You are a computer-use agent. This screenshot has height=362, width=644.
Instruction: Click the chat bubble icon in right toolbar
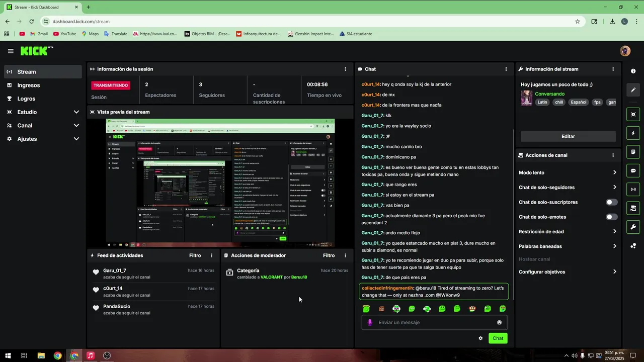click(633, 170)
